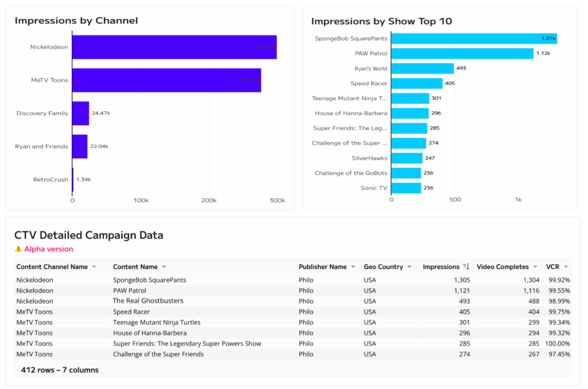The width and height of the screenshot is (588, 389).
Task: Click the Sonic TV bar
Action: pos(406,188)
